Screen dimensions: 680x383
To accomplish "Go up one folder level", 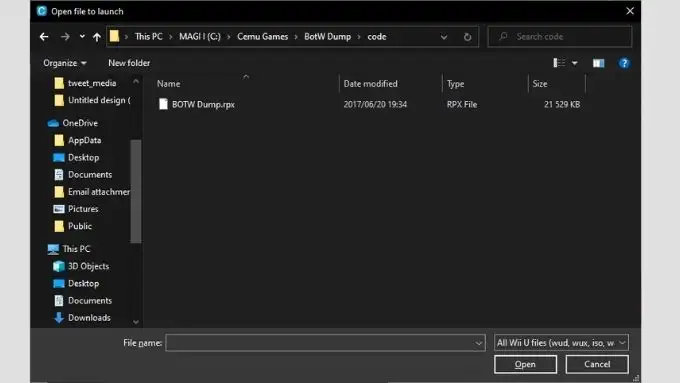I will coord(97,37).
